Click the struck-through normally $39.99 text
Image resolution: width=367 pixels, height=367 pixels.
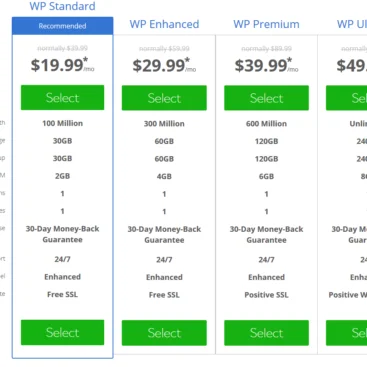[x=62, y=48]
